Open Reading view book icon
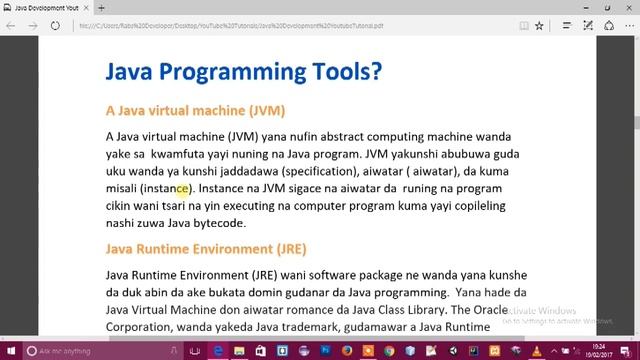This screenshot has width=640, height=360. (x=524, y=26)
